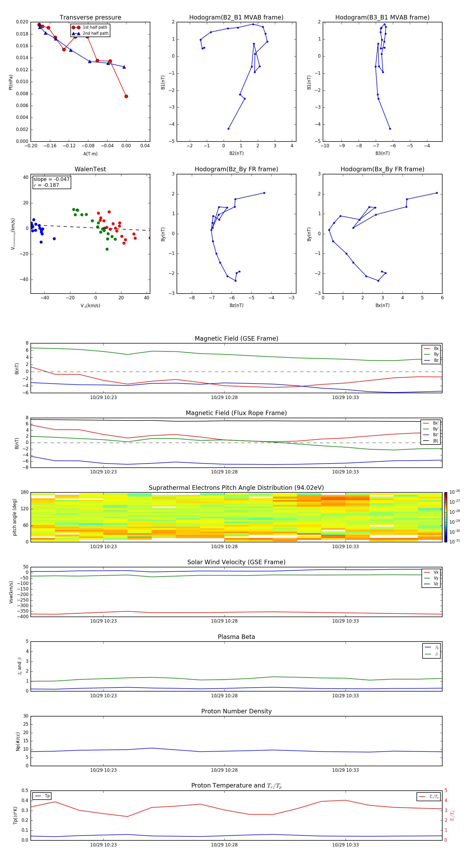Viewport: 473px width, 868px height.
Task: Click the '1st half path' legend entry
Action: [90, 27]
